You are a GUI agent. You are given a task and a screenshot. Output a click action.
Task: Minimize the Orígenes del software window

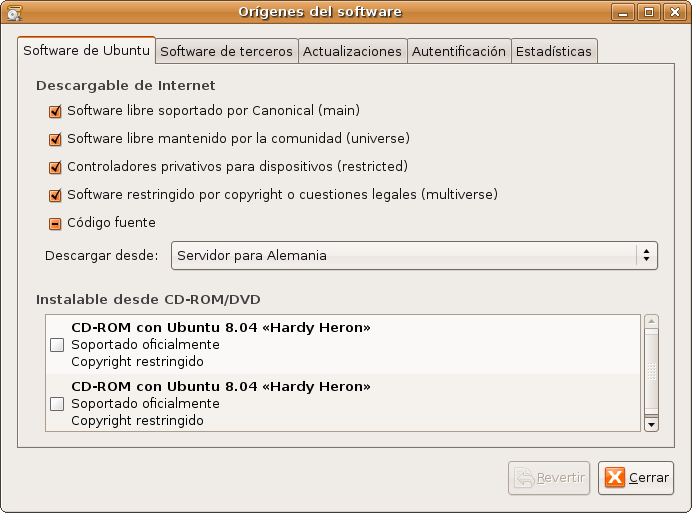(x=623, y=12)
